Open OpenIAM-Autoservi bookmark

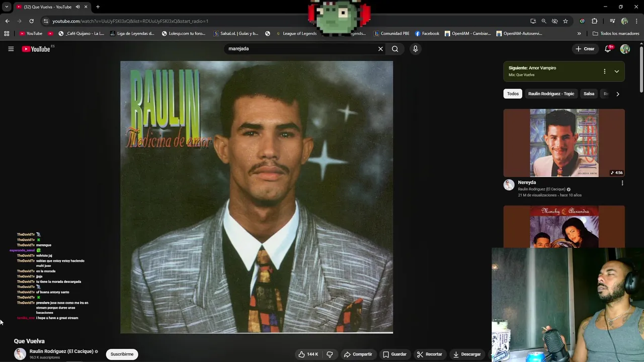click(x=519, y=34)
